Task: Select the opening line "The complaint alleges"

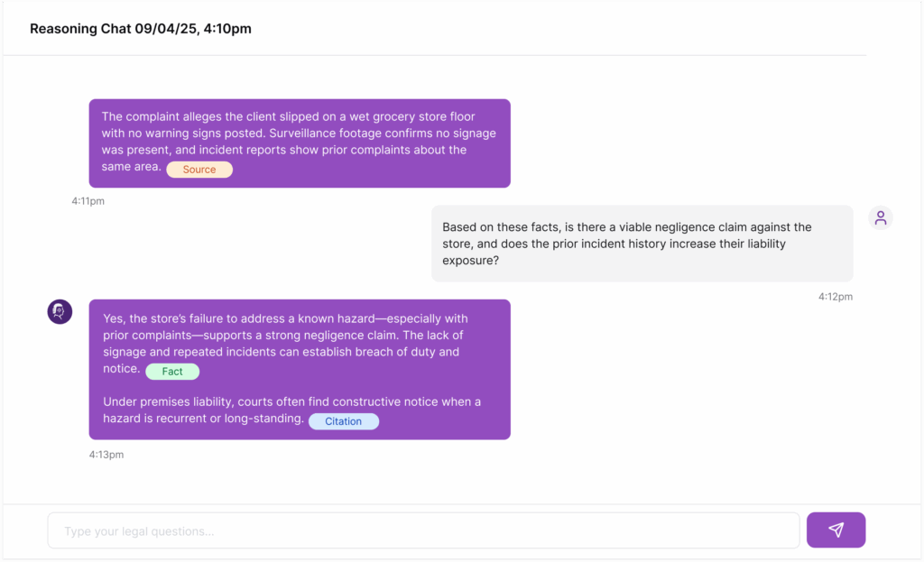Action: coord(162,116)
